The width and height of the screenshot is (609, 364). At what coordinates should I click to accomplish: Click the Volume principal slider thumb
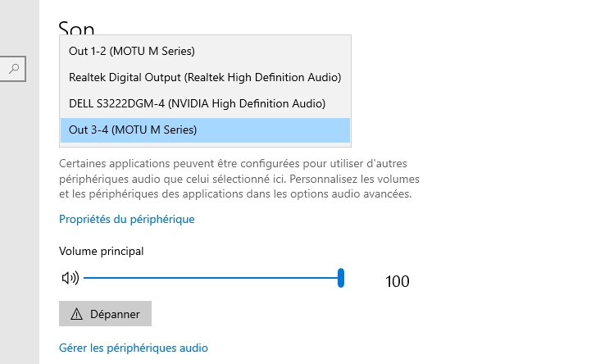tap(341, 278)
